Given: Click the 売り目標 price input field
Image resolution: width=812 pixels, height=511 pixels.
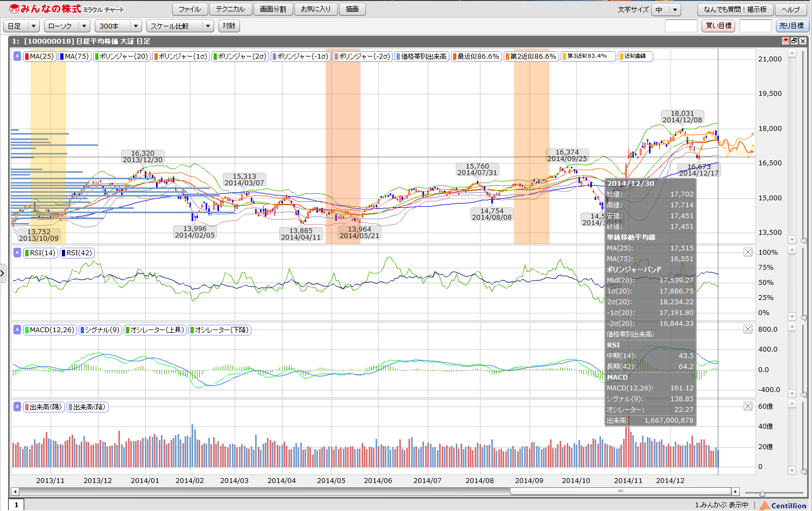Looking at the screenshot, I should 755,26.
